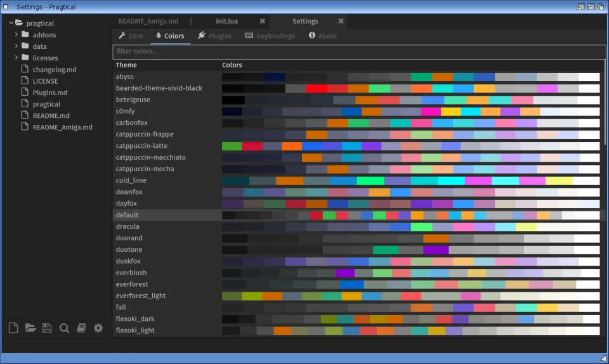Click the keyboard icon of Keybindings tab
The width and height of the screenshot is (609, 364).
coord(249,36)
